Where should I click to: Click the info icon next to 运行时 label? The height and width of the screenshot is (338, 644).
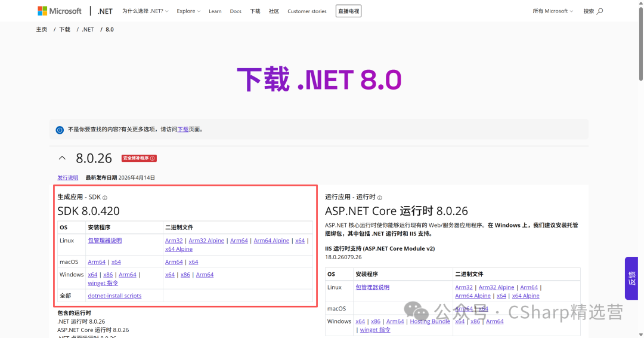click(x=379, y=198)
